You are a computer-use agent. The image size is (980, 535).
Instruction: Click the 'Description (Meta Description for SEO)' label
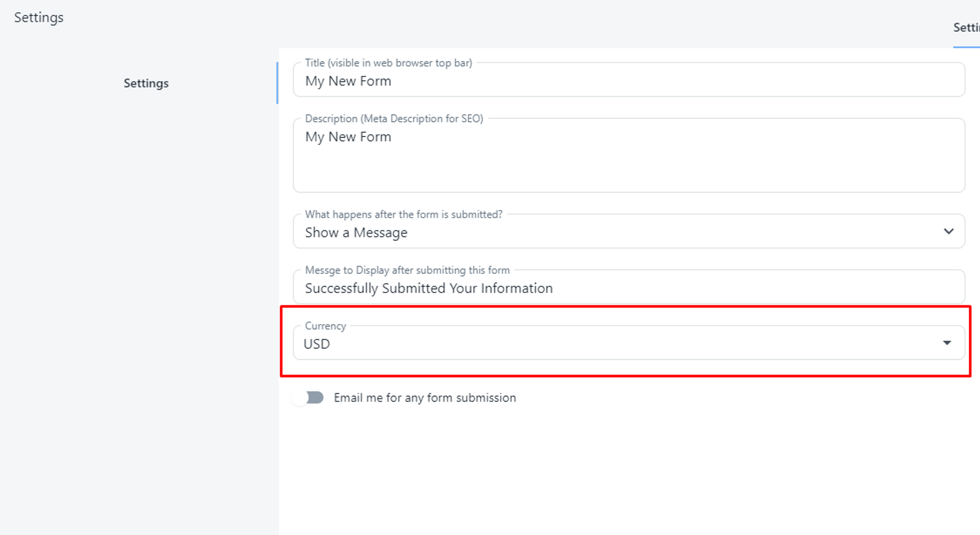[x=394, y=119]
